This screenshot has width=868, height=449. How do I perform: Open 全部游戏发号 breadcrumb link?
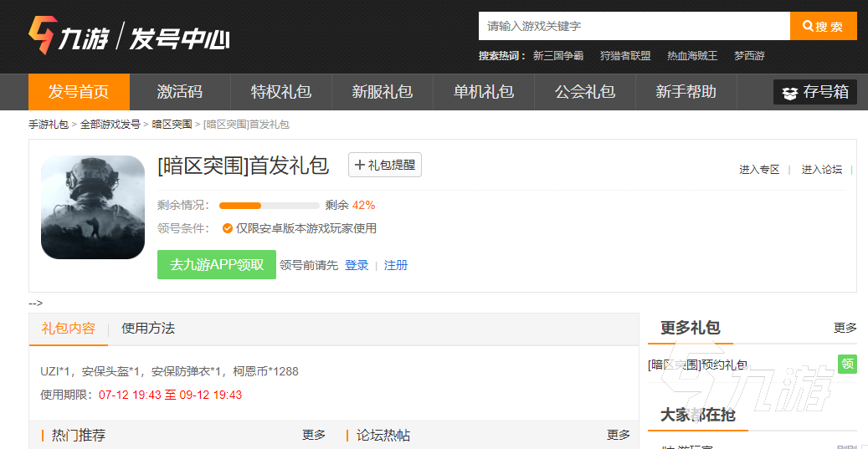tap(110, 125)
